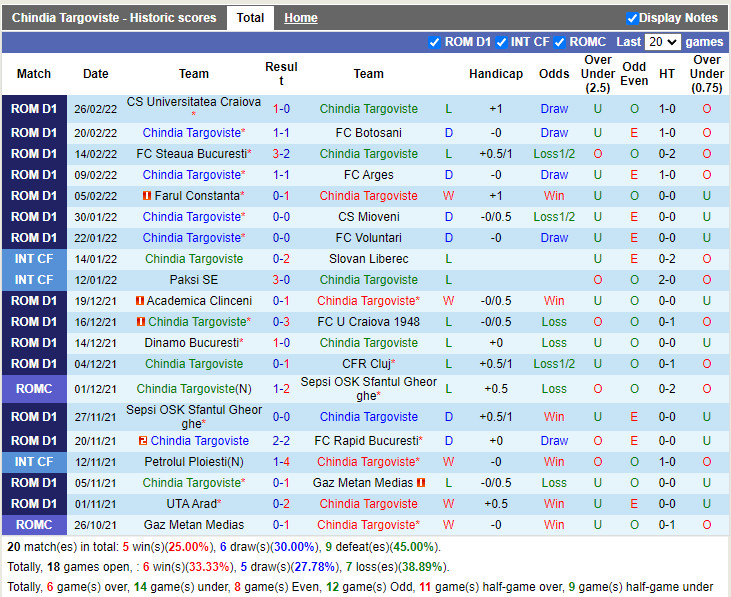Click the ROMC league badge for 01/12/21
731x597 pixels.
tap(34, 389)
